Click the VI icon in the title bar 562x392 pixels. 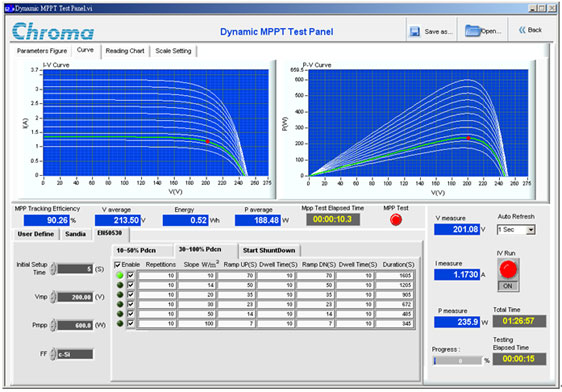[9, 8]
